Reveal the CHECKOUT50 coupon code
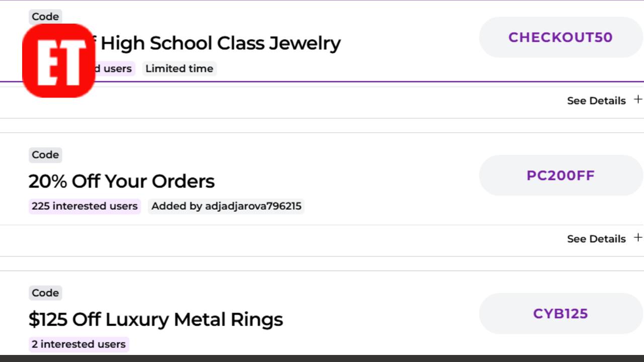 pos(560,37)
